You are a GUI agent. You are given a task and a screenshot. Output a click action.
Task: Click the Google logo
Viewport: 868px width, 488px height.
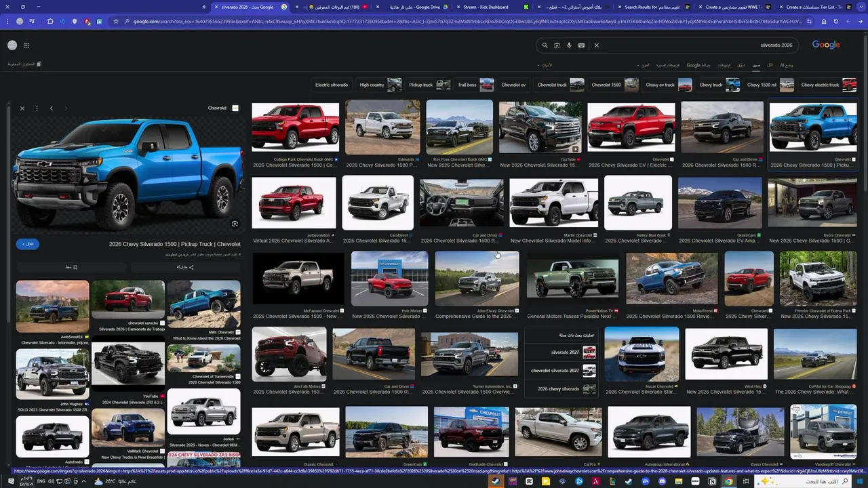click(826, 45)
